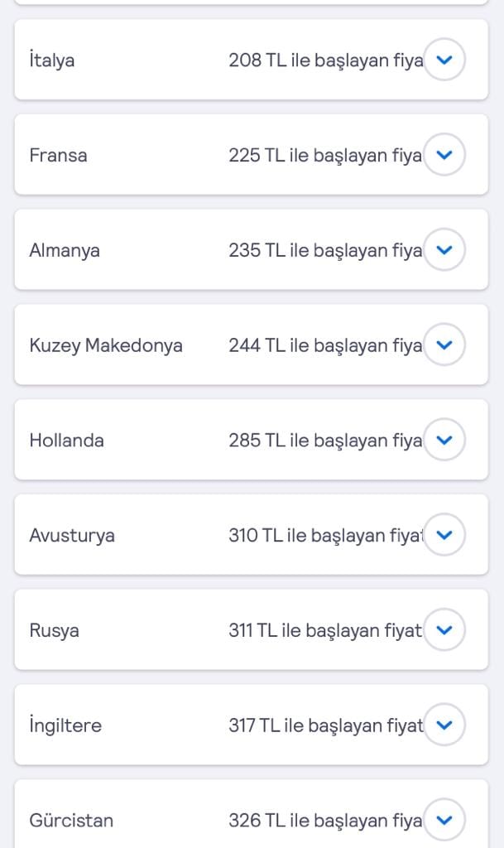
Task: Tap the Avusturya down-arrow icon
Action: pyautogui.click(x=444, y=535)
